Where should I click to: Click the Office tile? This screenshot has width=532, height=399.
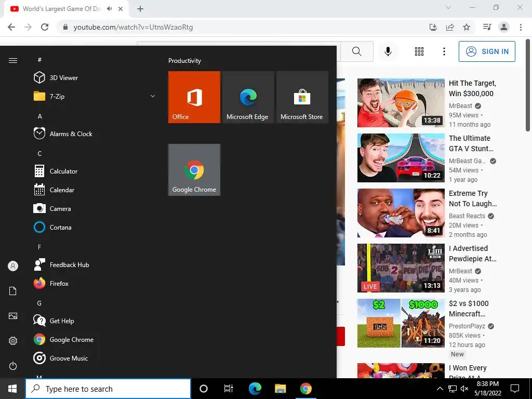[194, 97]
